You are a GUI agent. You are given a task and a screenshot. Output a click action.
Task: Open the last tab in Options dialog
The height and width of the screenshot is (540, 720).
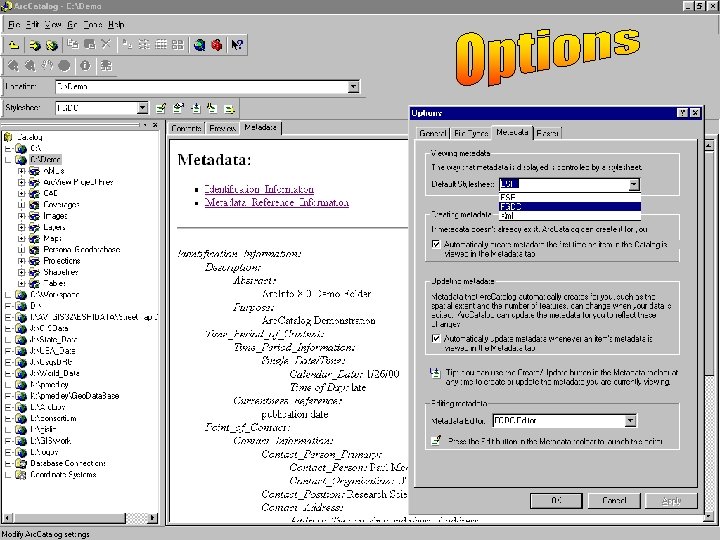tap(547, 133)
